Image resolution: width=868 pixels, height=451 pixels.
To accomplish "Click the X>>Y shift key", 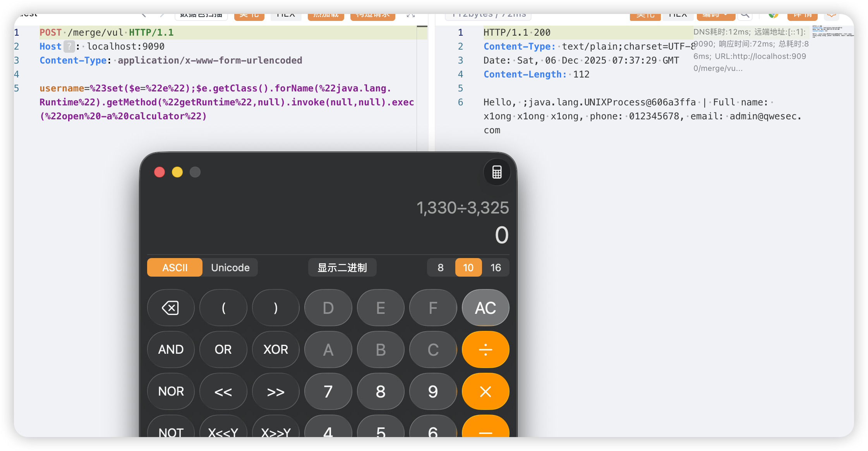I will coord(276,426).
